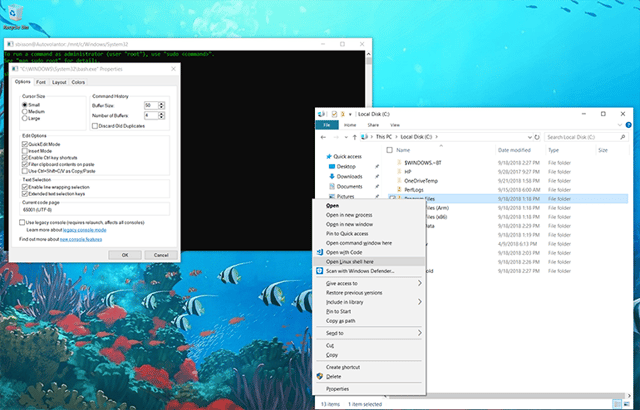640x410 pixels.
Task: Click the Explorer forward arrow
Action: pyautogui.click(x=336, y=137)
